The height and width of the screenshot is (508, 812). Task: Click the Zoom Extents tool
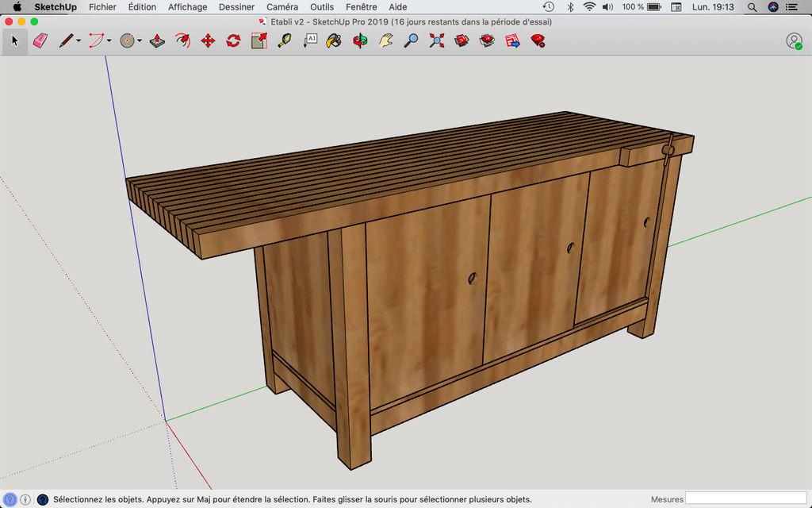(436, 40)
